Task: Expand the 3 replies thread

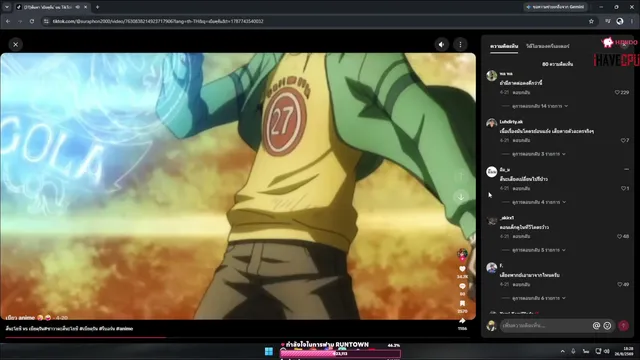Action: click(538, 154)
